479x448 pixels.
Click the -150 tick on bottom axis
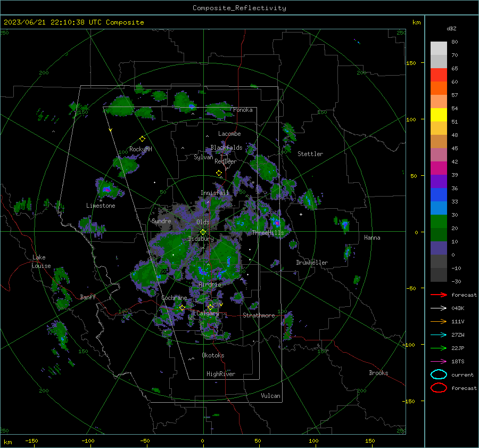pyautogui.click(x=31, y=441)
